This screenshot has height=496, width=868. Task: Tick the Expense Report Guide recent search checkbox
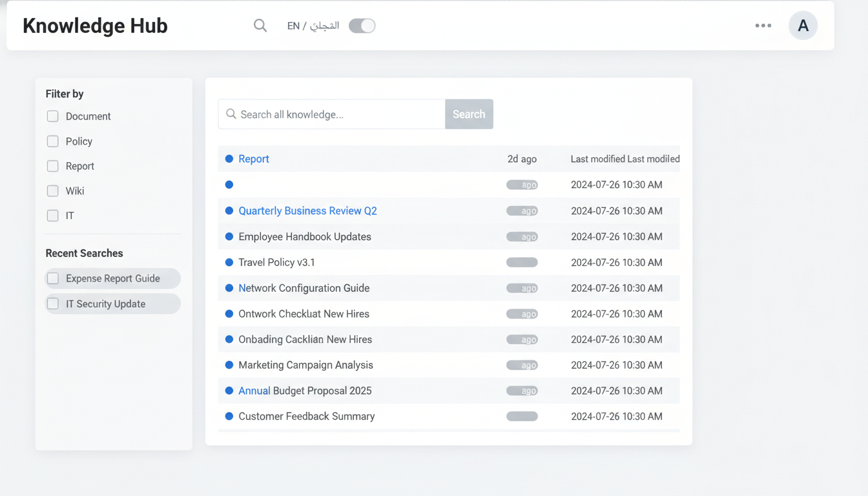click(x=53, y=278)
